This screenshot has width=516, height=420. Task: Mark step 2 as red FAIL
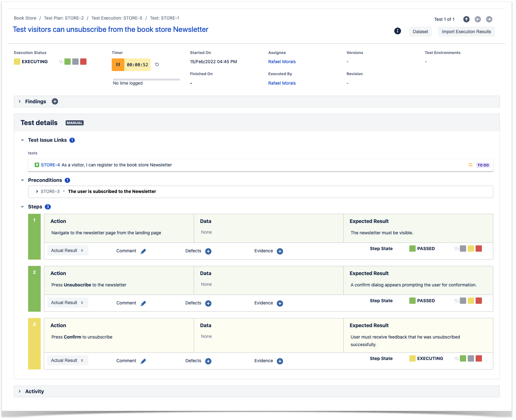click(479, 301)
